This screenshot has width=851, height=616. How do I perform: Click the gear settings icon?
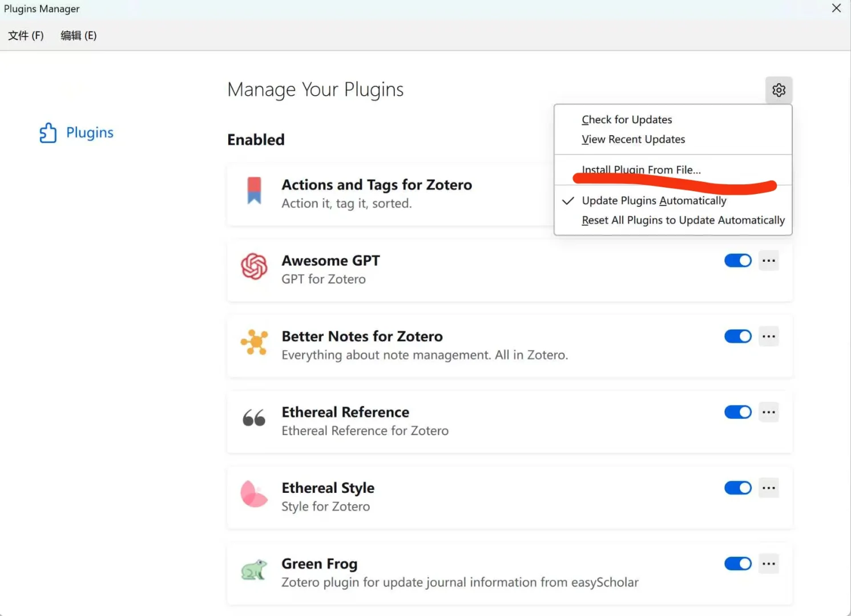(x=779, y=90)
